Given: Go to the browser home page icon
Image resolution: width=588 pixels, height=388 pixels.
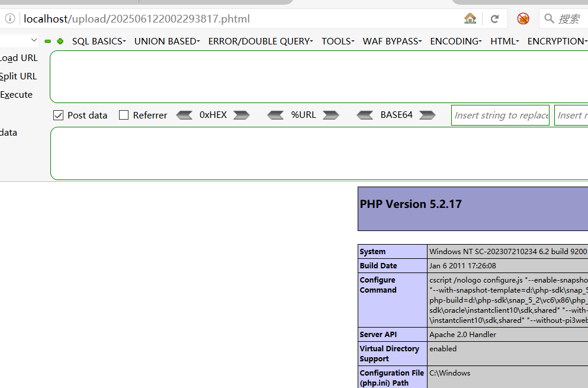Looking at the screenshot, I should [470, 18].
